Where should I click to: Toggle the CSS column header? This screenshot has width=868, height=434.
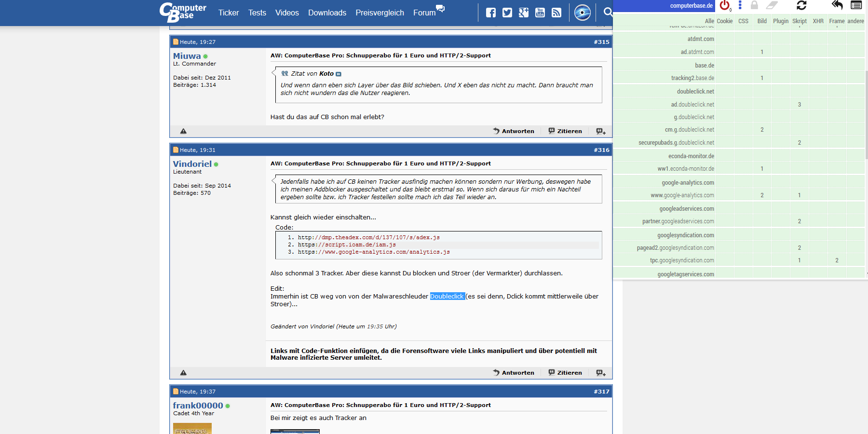click(x=744, y=21)
